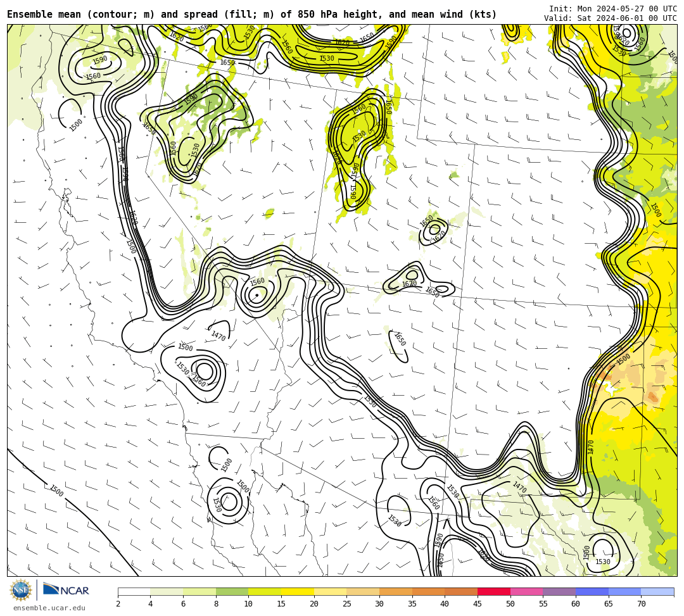This screenshot has width=684, height=616.
Task: Click the colorbar tick label 6
Action: click(183, 604)
